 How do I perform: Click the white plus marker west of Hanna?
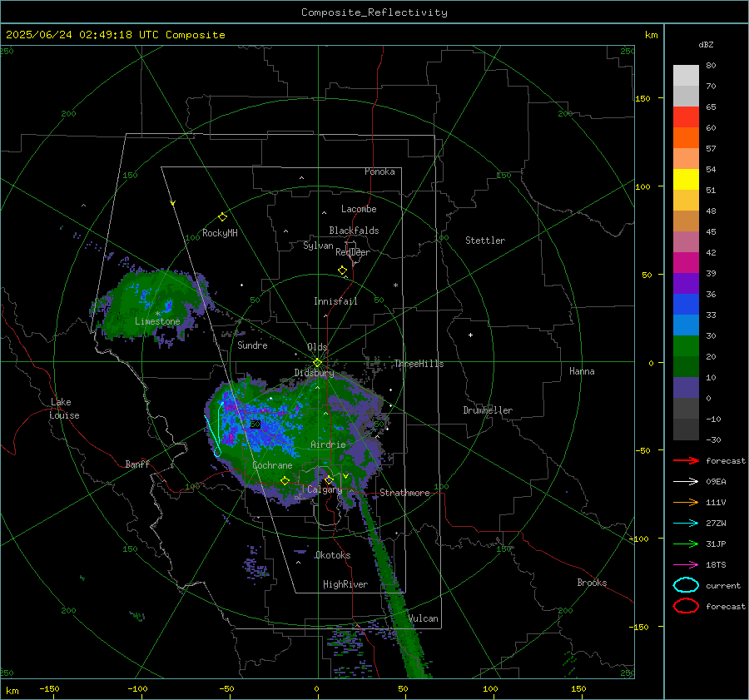470,335
